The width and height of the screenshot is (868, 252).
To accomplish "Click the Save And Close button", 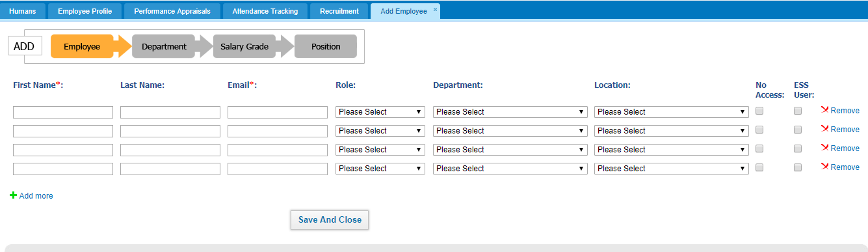I will (330, 220).
